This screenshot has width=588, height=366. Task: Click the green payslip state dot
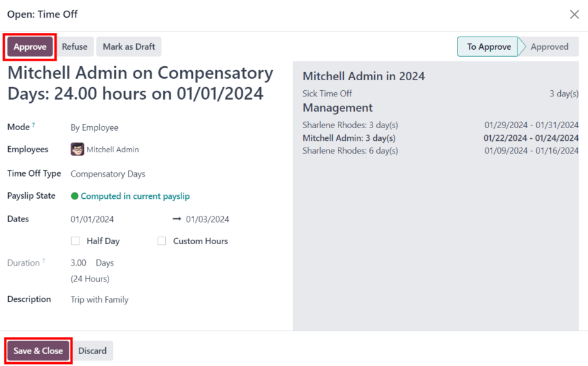(74, 196)
